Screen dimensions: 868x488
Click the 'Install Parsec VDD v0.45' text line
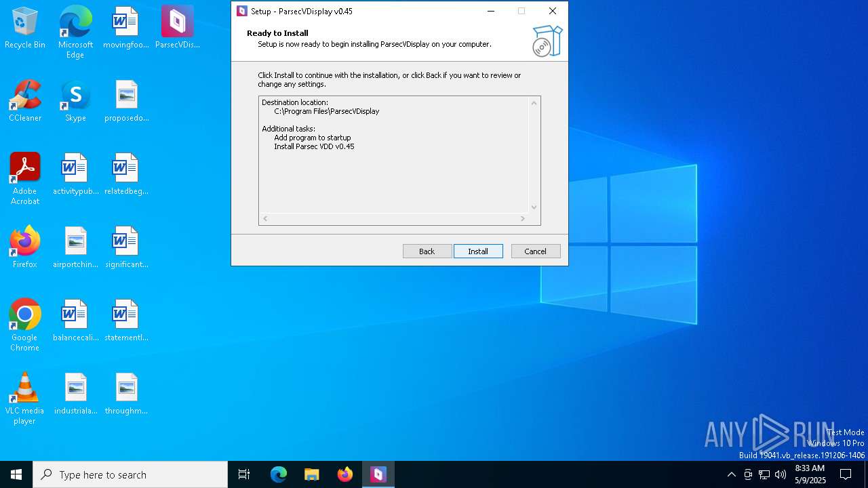point(314,146)
